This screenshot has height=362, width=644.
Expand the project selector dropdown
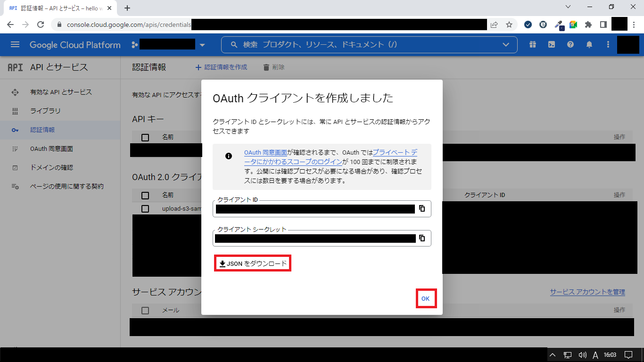202,45
